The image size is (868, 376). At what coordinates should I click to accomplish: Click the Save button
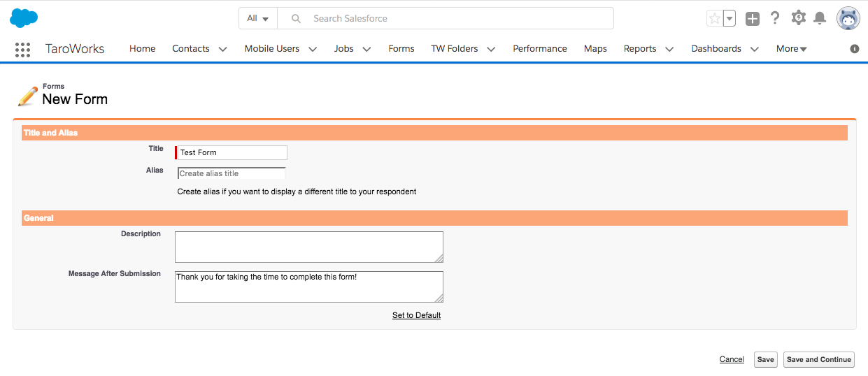(x=766, y=359)
